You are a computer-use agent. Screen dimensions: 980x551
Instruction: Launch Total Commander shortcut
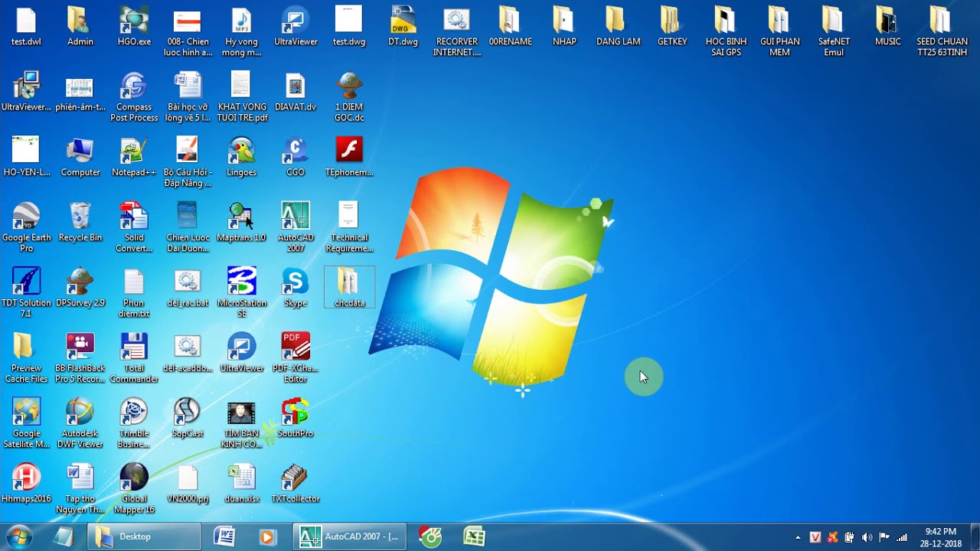point(134,357)
